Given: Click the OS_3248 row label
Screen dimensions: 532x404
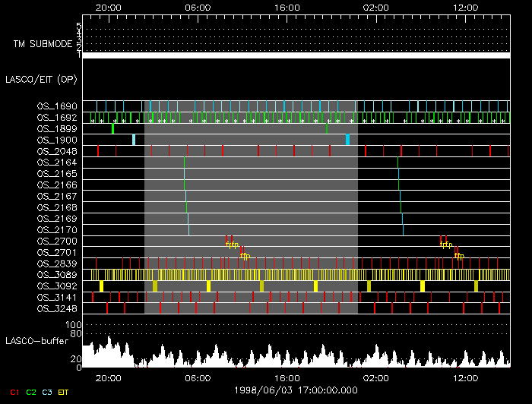Looking at the screenshot, I should 57,309.
